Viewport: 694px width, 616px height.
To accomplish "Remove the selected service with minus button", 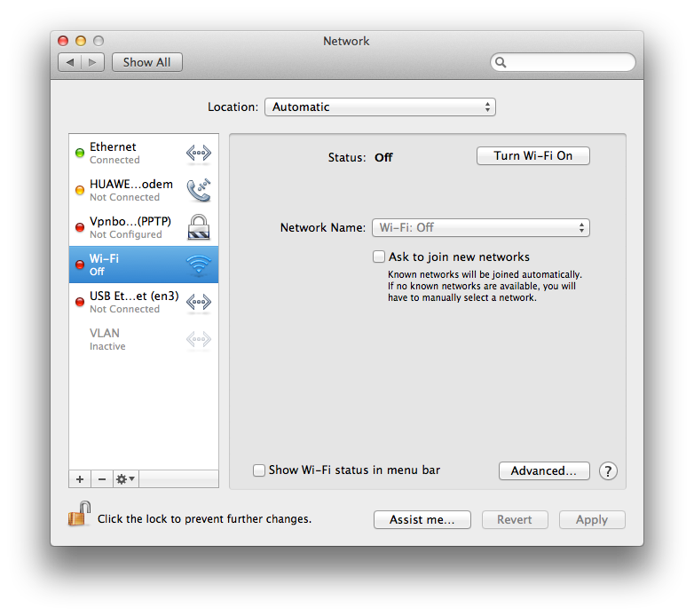I will 102,479.
